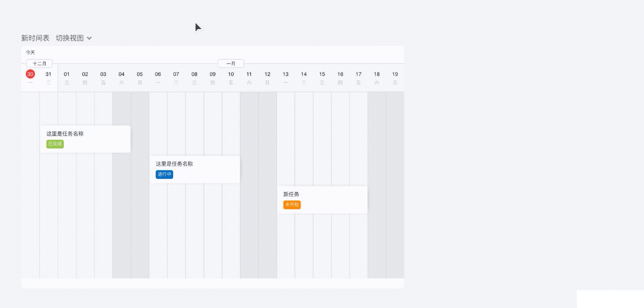Click the orange 未开始 status tag
The width and height of the screenshot is (644, 308).
pyautogui.click(x=292, y=205)
